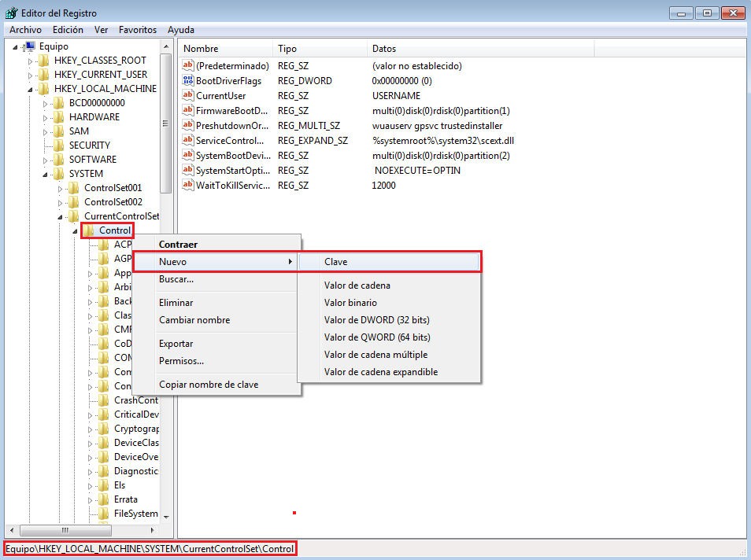Click the tree pane scroll down arrow
The width and height of the screenshot is (751, 560).
pos(165,516)
